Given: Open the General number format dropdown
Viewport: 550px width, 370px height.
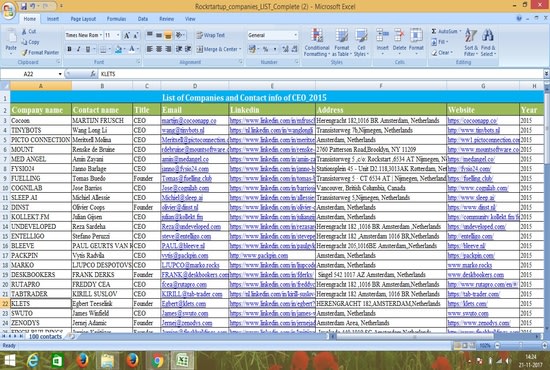Looking at the screenshot, I should [x=295, y=35].
